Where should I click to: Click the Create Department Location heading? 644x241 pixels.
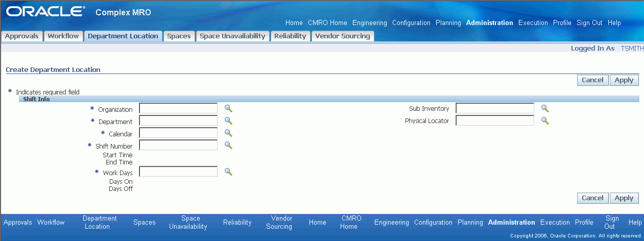[x=53, y=69]
